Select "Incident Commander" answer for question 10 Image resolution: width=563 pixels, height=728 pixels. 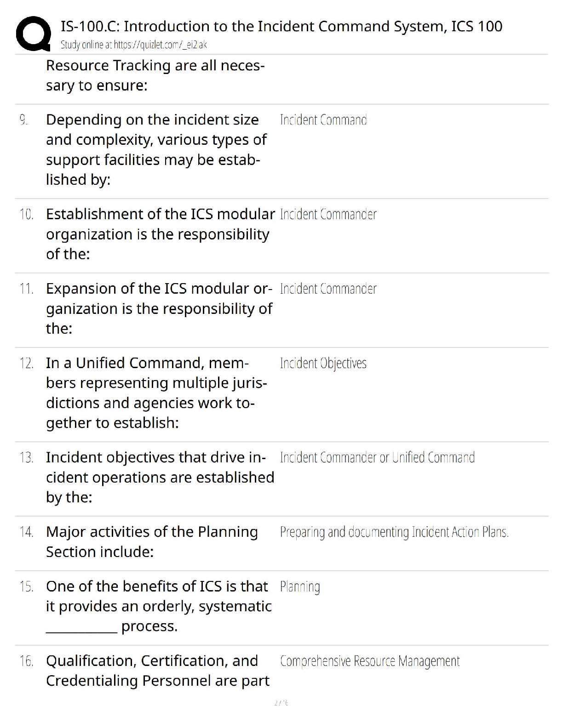pos(328,215)
